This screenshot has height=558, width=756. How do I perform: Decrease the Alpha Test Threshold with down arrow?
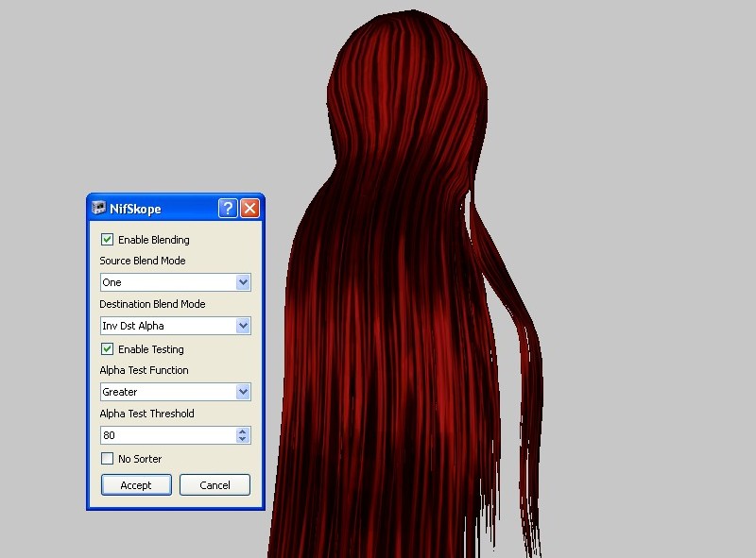(x=243, y=439)
